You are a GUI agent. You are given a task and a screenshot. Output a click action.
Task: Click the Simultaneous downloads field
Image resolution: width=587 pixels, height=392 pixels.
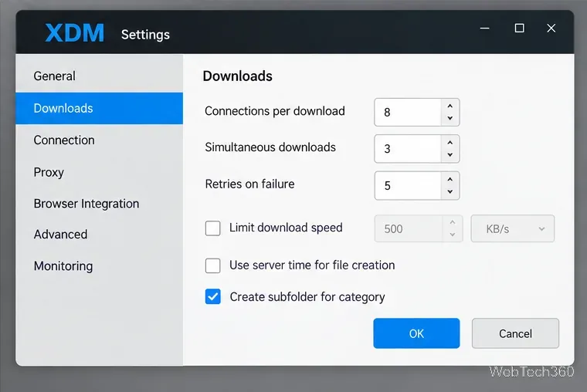click(x=408, y=149)
